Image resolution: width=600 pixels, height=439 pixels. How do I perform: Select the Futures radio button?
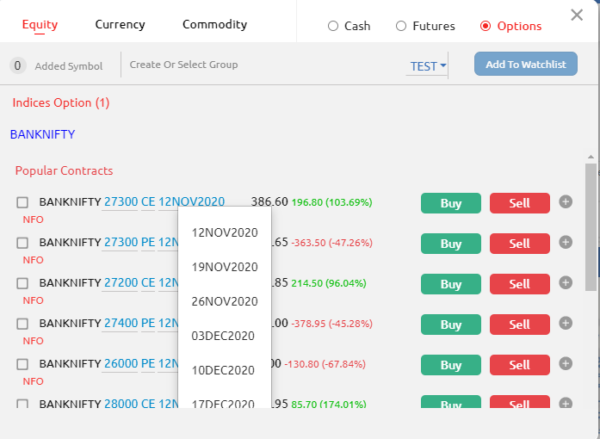[x=401, y=26]
